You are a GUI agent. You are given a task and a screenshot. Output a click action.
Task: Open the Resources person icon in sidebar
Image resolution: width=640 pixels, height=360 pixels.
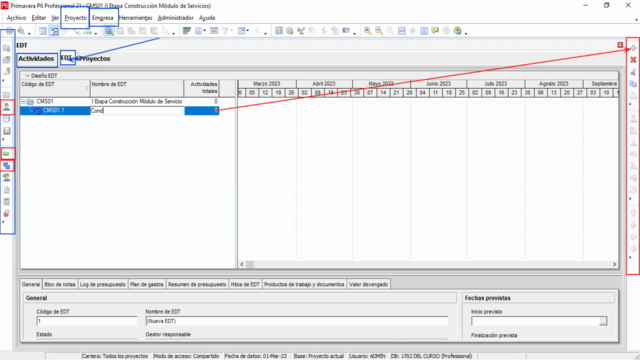7,107
